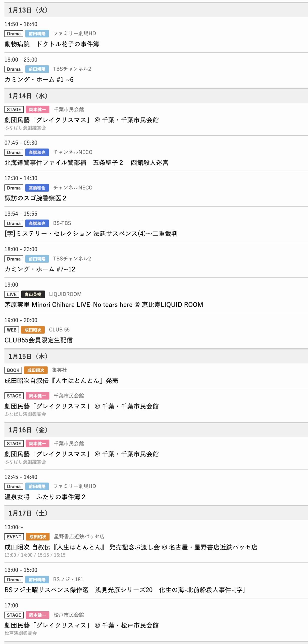Screen dimensions: 308x644
Task: Click 成田昭次 tag next to 集英社
Action: tap(36, 370)
